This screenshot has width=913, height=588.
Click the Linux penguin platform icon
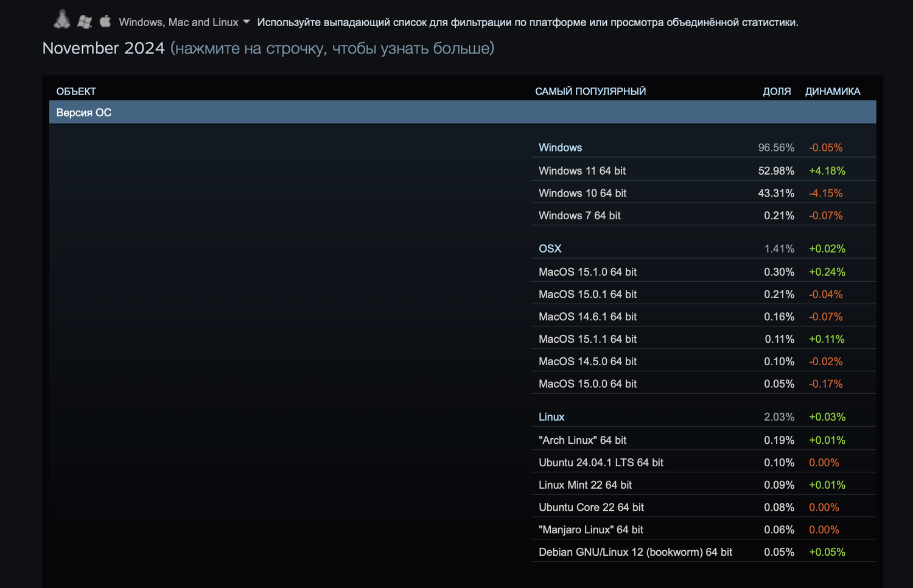click(x=61, y=20)
